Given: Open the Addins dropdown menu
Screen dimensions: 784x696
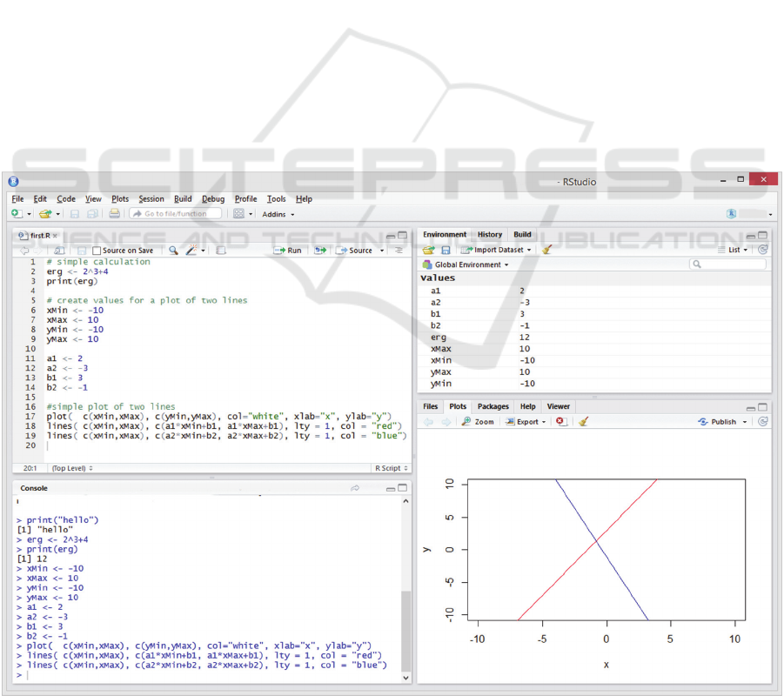Looking at the screenshot, I should 278,214.
